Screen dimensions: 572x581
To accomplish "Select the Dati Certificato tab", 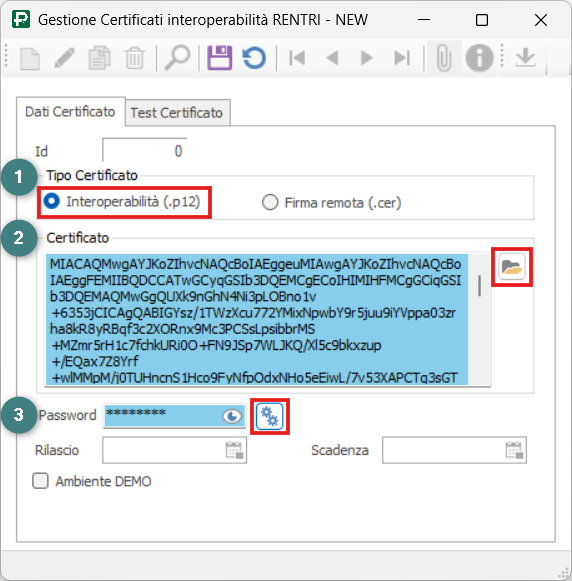I will coord(70,112).
